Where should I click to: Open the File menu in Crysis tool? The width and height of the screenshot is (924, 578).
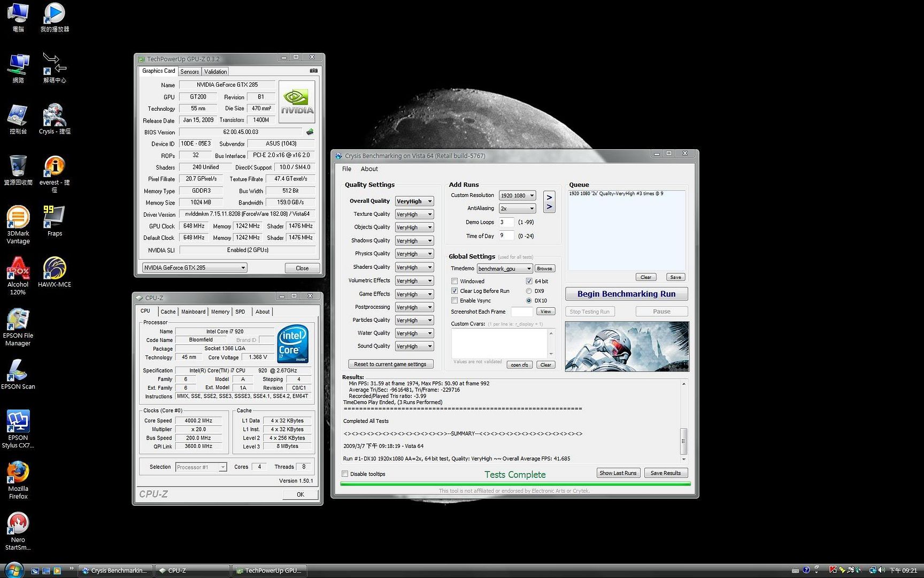(x=346, y=169)
